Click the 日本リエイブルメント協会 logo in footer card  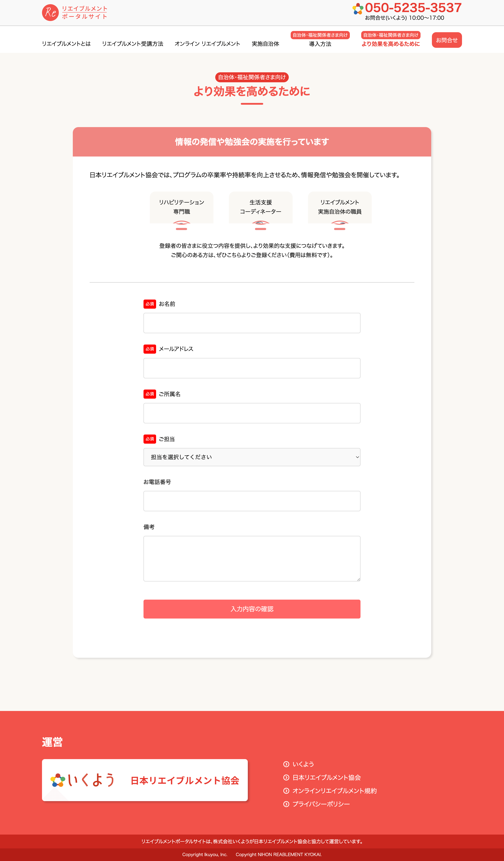(x=185, y=780)
